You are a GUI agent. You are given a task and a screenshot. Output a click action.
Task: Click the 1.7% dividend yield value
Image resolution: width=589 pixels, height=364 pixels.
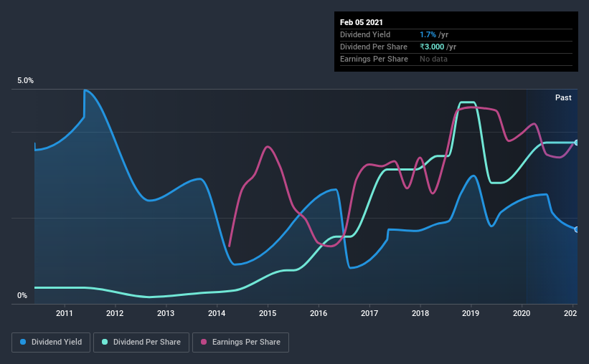tap(428, 34)
